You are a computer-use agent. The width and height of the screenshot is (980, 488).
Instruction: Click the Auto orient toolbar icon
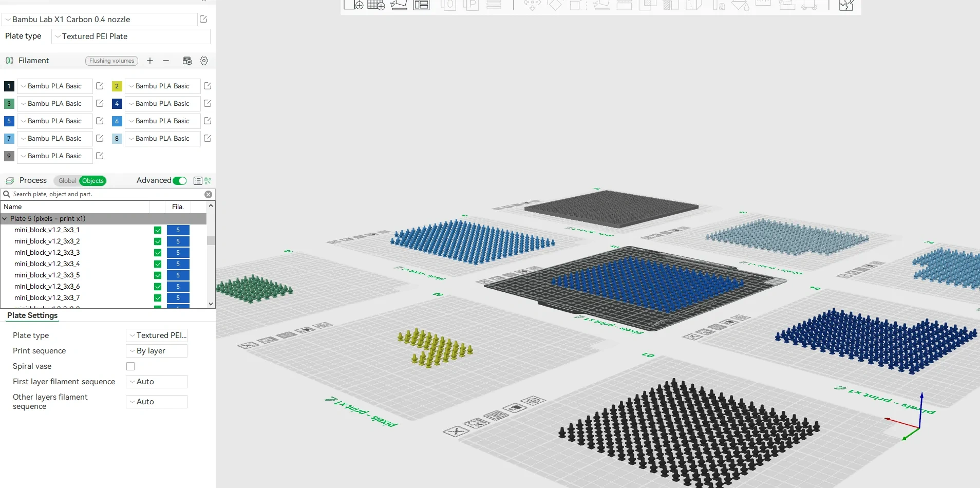(x=399, y=5)
